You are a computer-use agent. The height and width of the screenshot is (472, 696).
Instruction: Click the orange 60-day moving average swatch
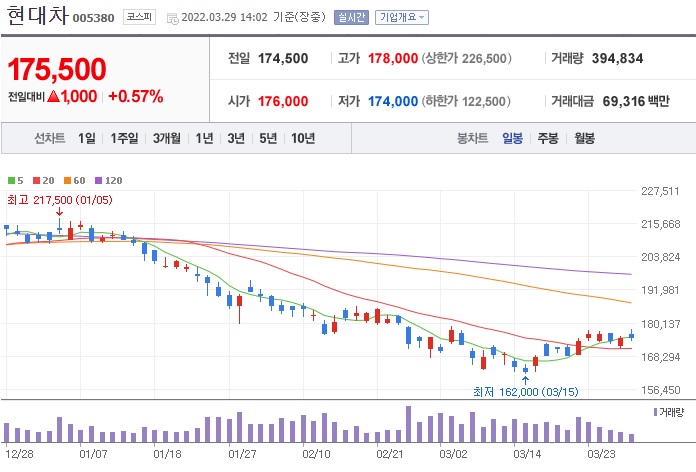[67, 180]
